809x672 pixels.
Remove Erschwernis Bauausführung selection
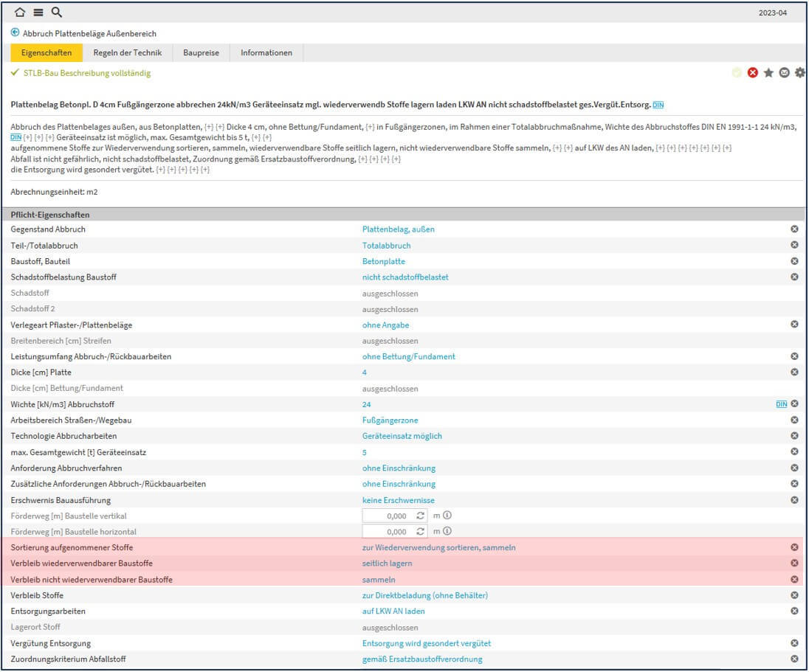tap(794, 499)
